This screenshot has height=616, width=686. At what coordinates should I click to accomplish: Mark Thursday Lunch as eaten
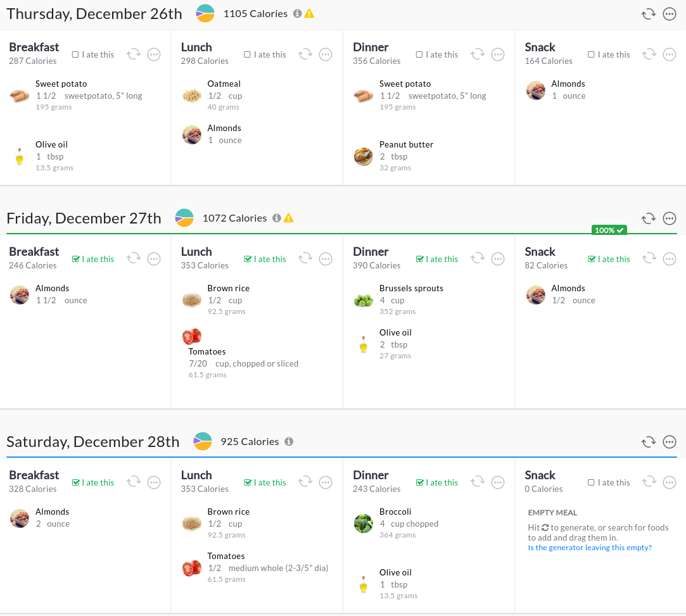tap(247, 54)
